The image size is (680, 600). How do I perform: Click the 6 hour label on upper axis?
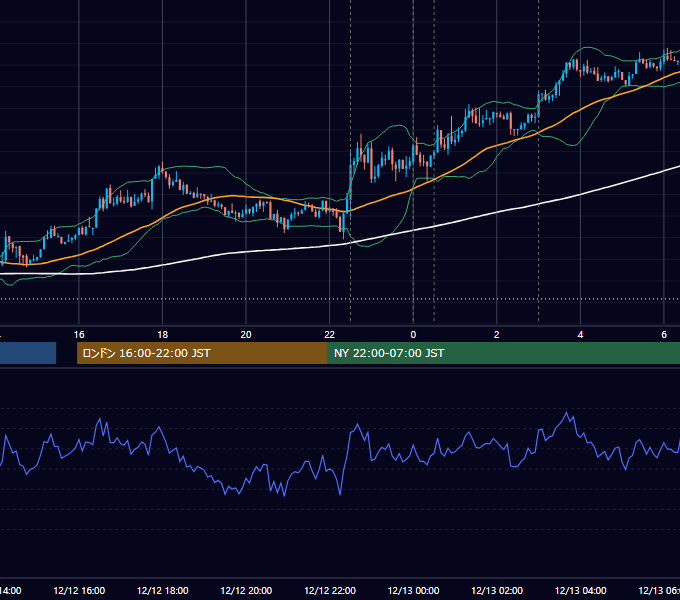pos(664,335)
